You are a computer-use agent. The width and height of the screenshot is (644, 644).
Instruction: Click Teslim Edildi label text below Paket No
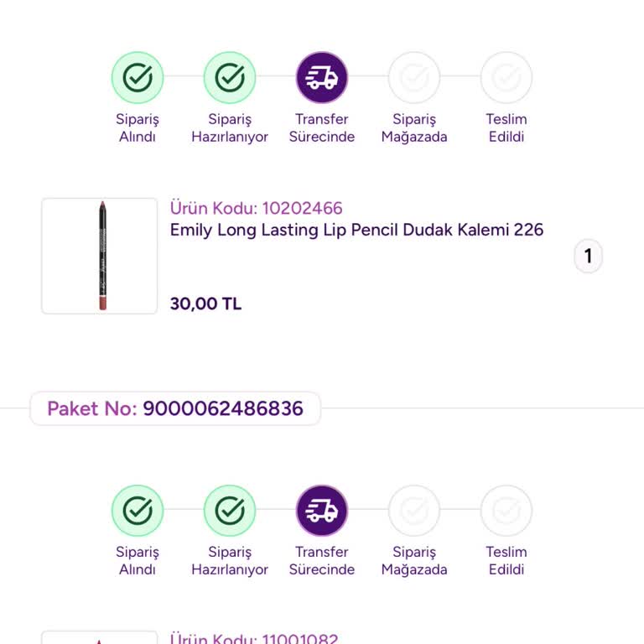506,561
